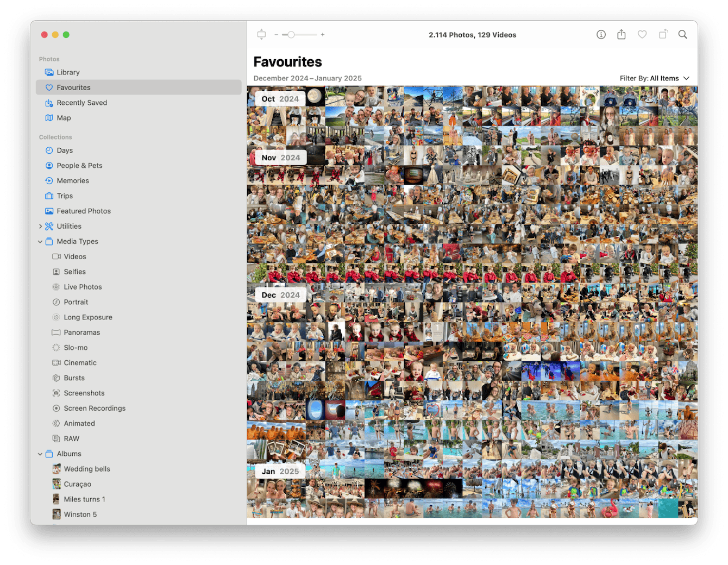Click the zoom out minus button
Viewport: 728px width, 565px height.
point(277,35)
